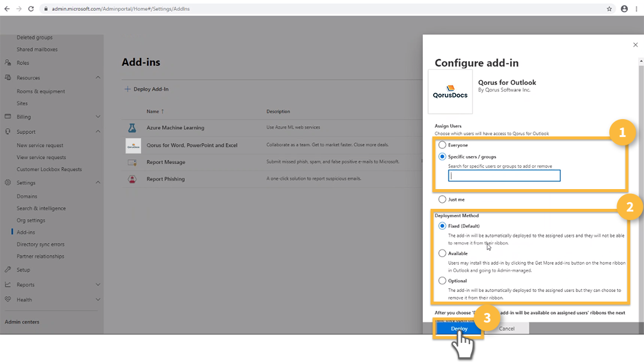This screenshot has width=644, height=362.
Task: Open Shared mailboxes in sidebar
Action: click(37, 49)
